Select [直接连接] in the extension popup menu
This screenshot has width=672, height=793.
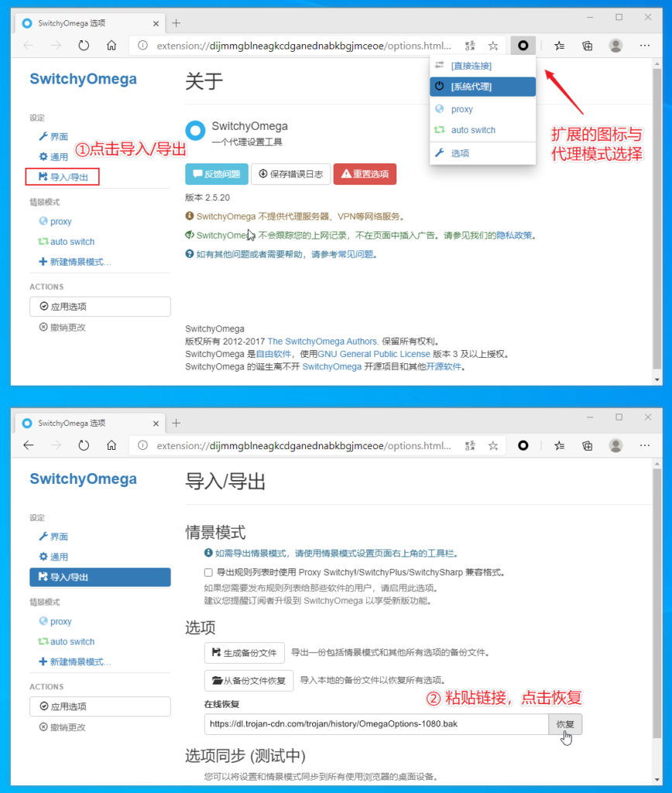click(471, 65)
